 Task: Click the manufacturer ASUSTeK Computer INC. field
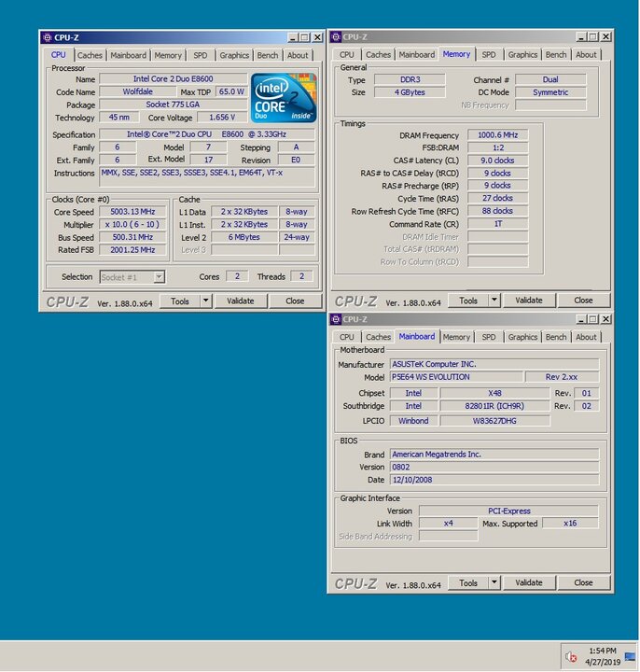494,364
